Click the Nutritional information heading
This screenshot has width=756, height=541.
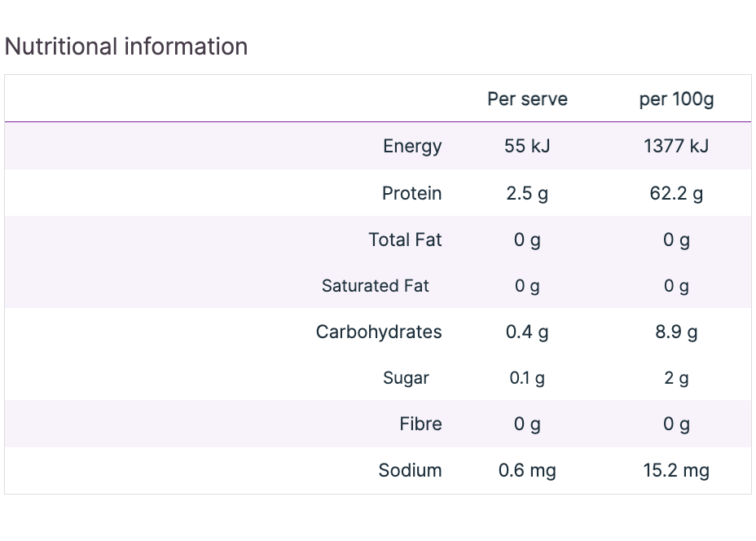point(126,46)
